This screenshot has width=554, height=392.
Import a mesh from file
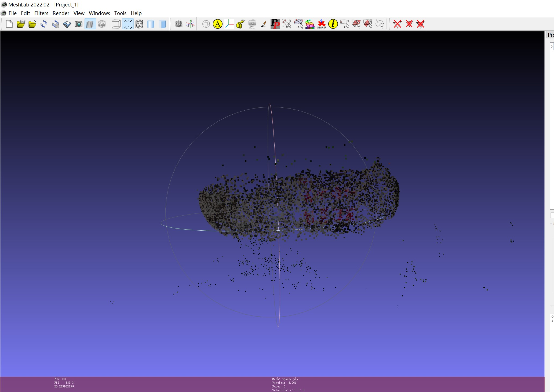click(32, 24)
